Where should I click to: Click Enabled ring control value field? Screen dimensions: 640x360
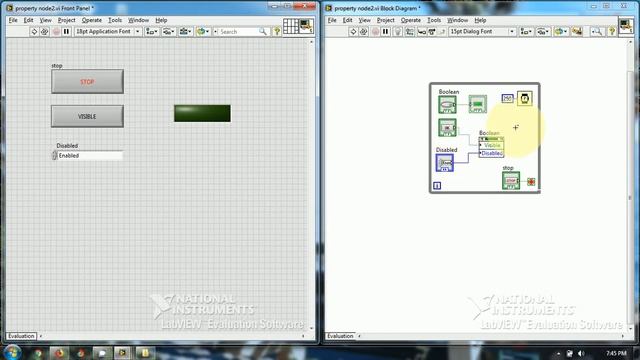click(x=90, y=156)
